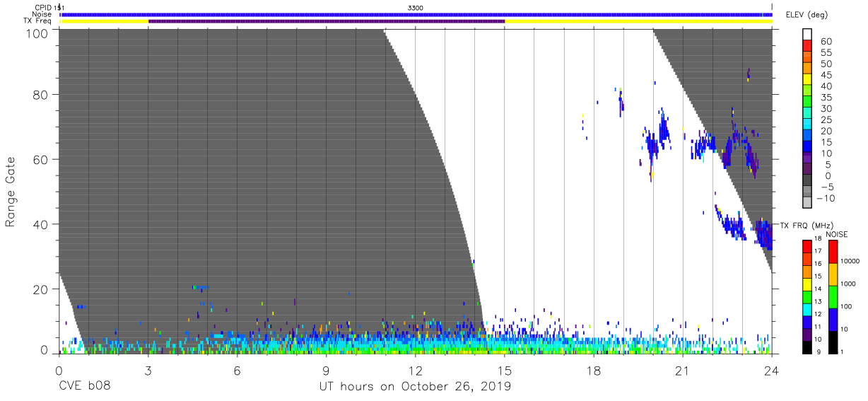The height and width of the screenshot is (401, 868).
Task: Click the "Noise" label at top left
Action: coord(42,14)
